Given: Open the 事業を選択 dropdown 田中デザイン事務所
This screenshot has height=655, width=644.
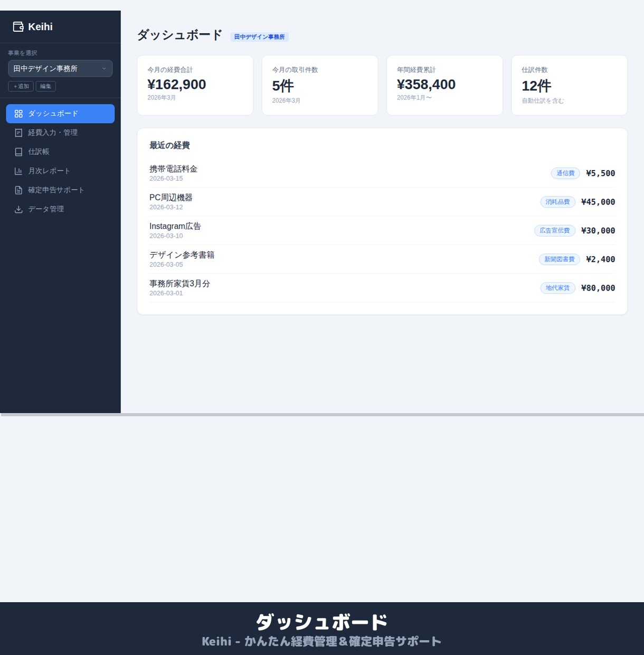Looking at the screenshot, I should (x=60, y=69).
